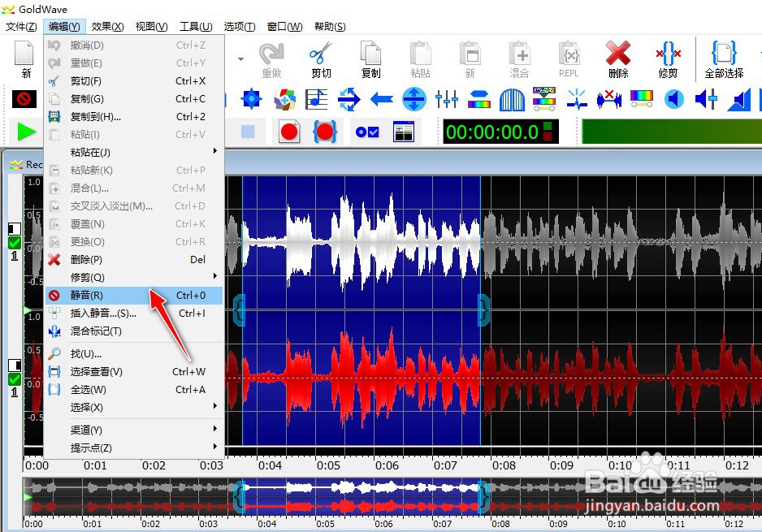Click the left selection bracket handle in waveform
The height and width of the screenshot is (532, 762).
239,309
